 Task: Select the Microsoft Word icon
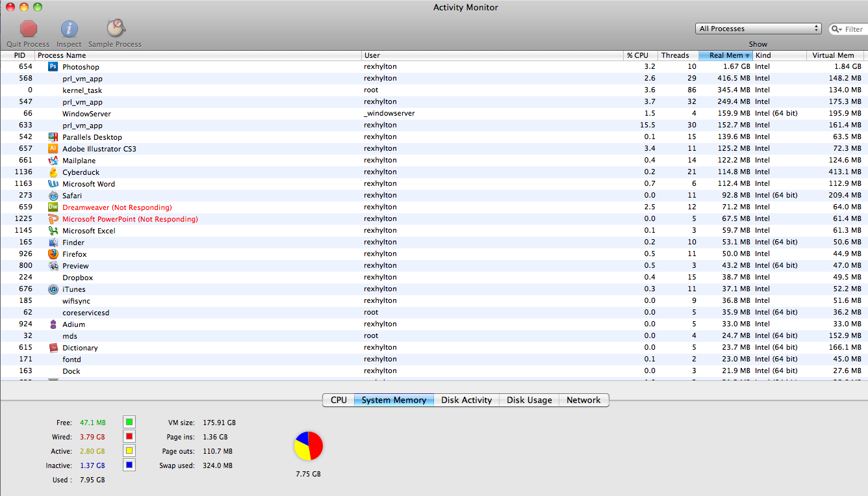53,183
